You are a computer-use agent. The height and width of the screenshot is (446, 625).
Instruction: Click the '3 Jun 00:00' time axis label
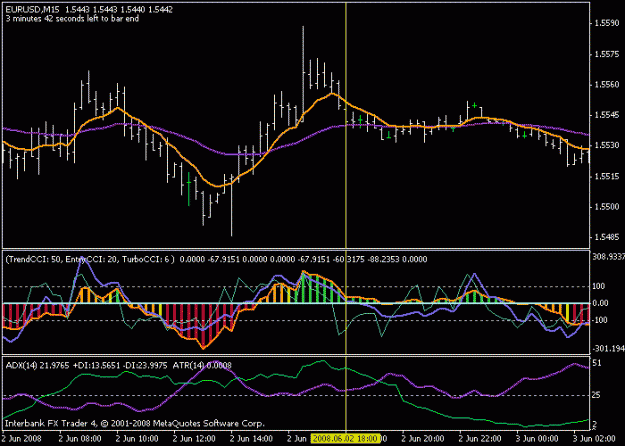pyautogui.click(x=537, y=439)
